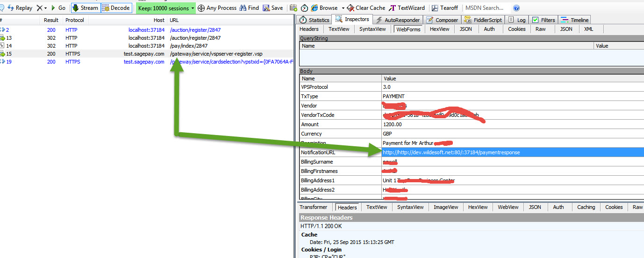Open the Composer tab
The height and width of the screenshot is (258, 644).
coord(442,20)
